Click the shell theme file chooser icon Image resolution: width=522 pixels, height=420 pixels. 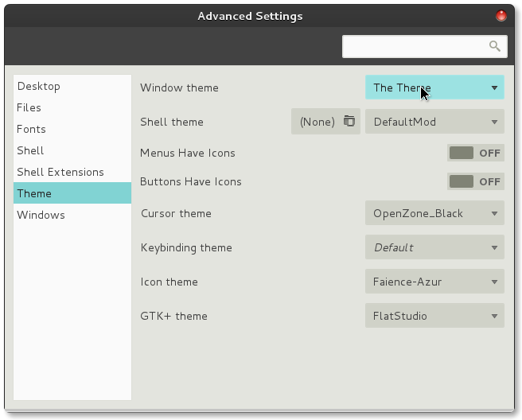click(x=349, y=121)
